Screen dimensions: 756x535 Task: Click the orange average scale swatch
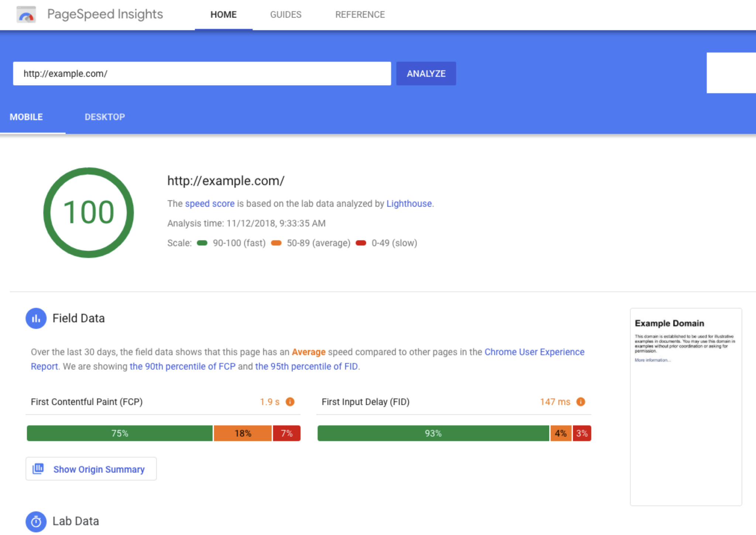click(276, 243)
